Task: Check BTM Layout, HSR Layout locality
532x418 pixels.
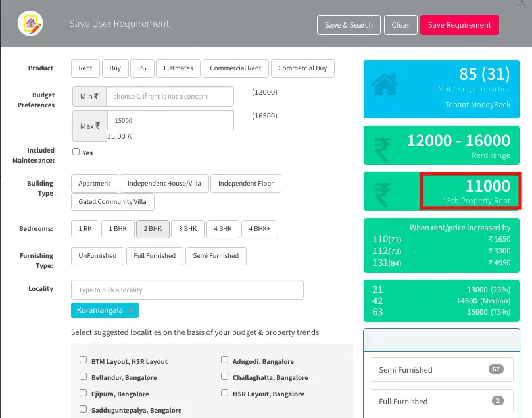Action: coord(83,359)
